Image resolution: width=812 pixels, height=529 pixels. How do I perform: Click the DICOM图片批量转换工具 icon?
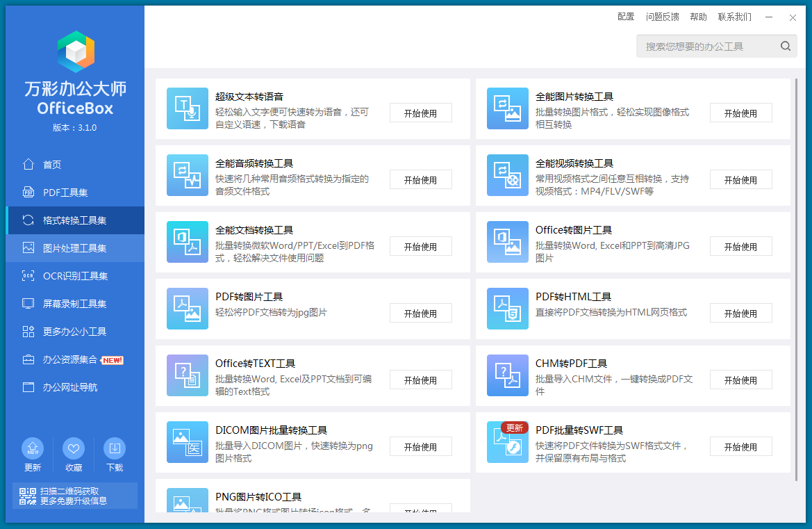tap(188, 442)
